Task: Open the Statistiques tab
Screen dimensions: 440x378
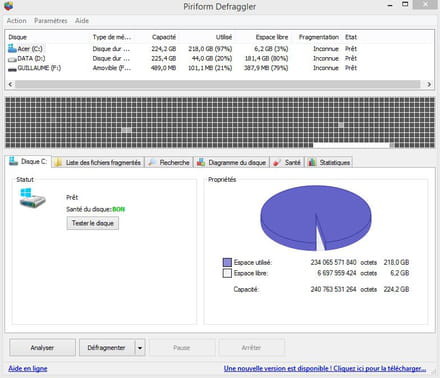Action: pyautogui.click(x=329, y=162)
